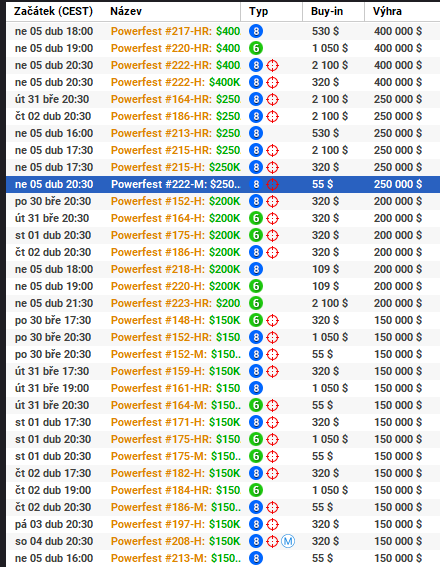The image size is (440, 567).
Task: Click the blue M icon on Powerfest #208-H row
Action: [288, 541]
